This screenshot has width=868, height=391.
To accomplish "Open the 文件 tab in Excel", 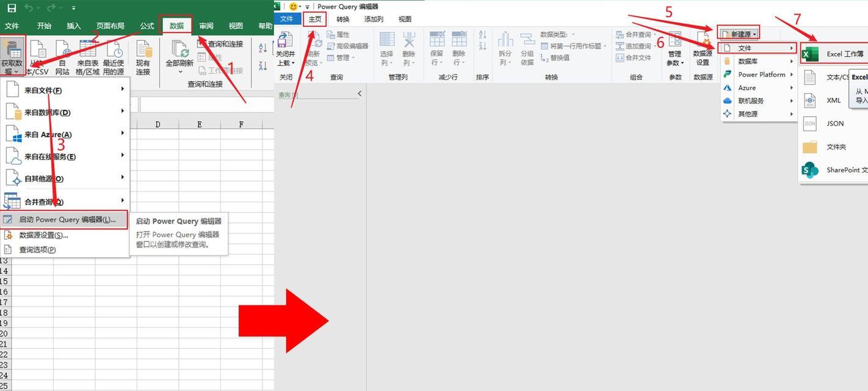I will click(12, 26).
